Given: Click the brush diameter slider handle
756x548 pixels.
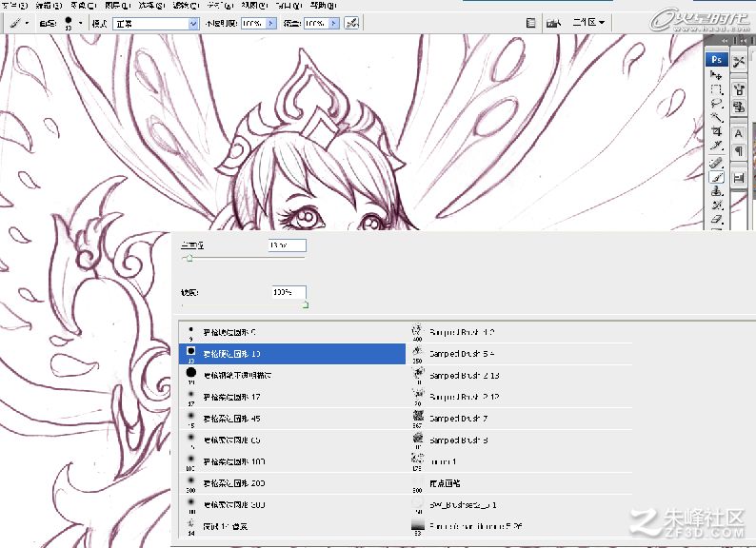Looking at the screenshot, I should point(189,259).
